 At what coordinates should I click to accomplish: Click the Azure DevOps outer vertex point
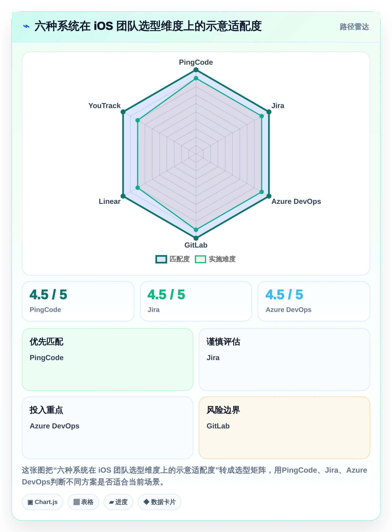[x=269, y=196]
